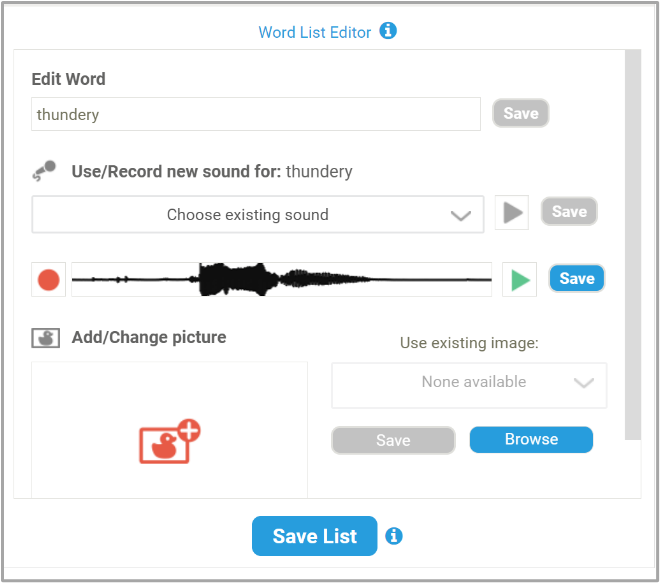Viewport: 660px width, 583px height.
Task: Click the Edit Word text field
Action: [256, 114]
